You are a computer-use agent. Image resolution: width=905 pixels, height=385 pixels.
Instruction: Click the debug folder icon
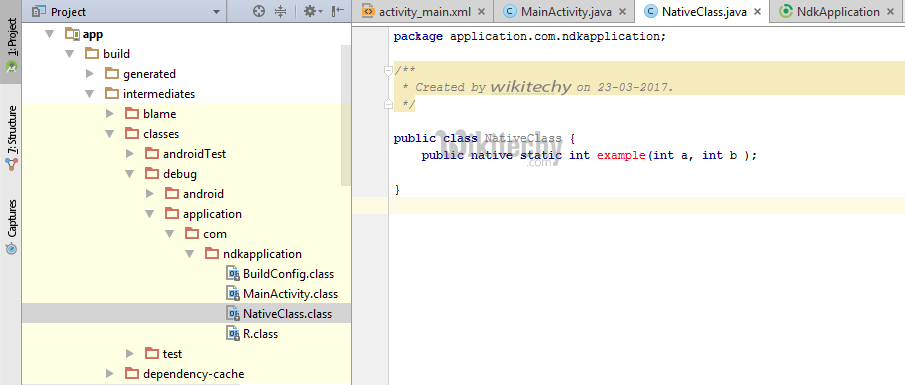[x=152, y=174]
